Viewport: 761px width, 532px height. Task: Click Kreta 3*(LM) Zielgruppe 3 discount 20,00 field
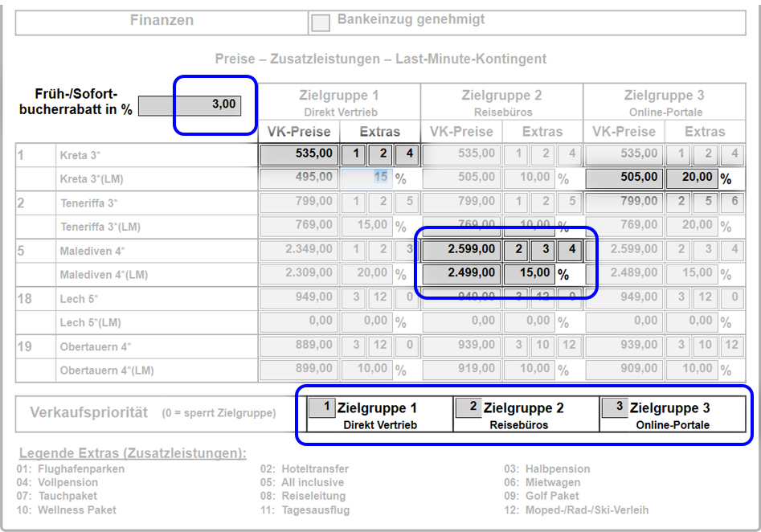coord(691,178)
